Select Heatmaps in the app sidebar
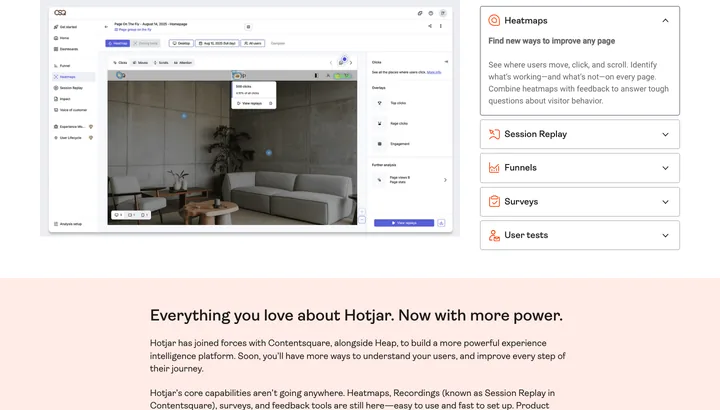 pos(73,77)
